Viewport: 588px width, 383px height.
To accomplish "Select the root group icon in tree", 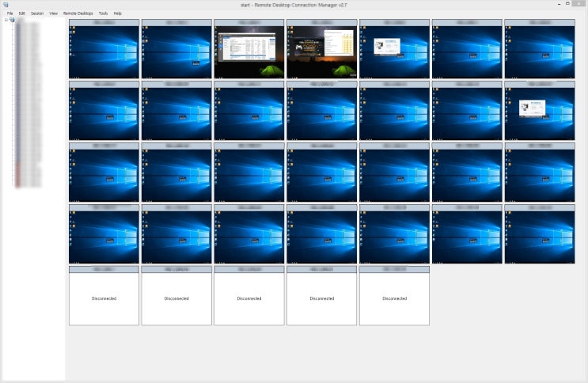I will coord(12,20).
